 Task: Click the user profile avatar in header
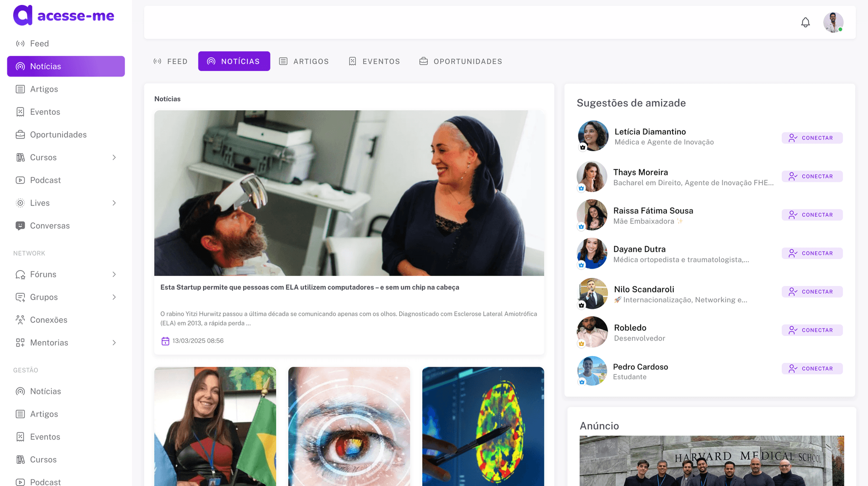point(833,23)
